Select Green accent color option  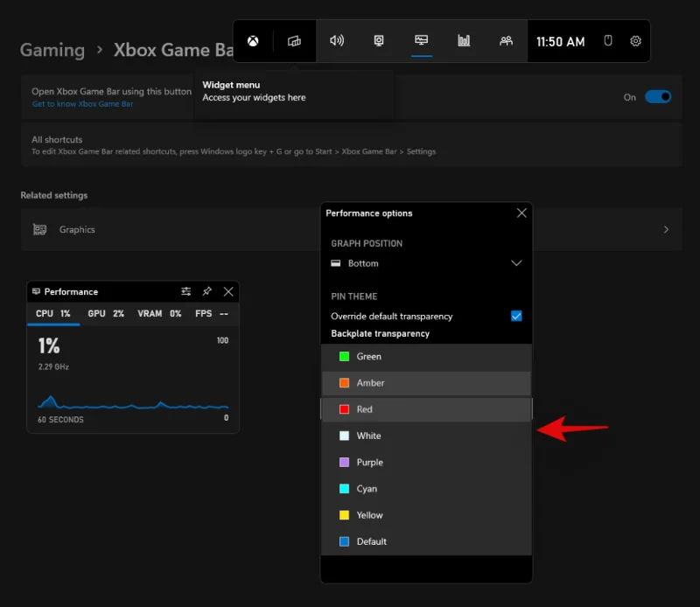[x=426, y=357]
